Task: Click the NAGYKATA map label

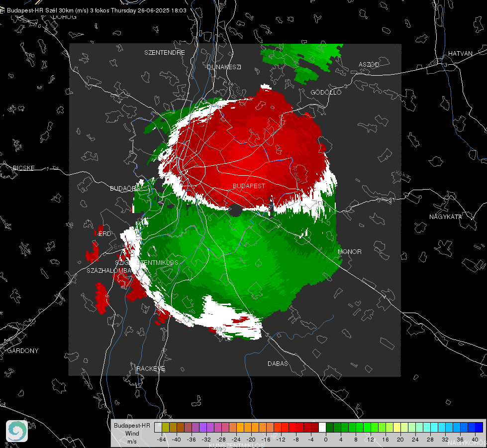Action: 446,217
